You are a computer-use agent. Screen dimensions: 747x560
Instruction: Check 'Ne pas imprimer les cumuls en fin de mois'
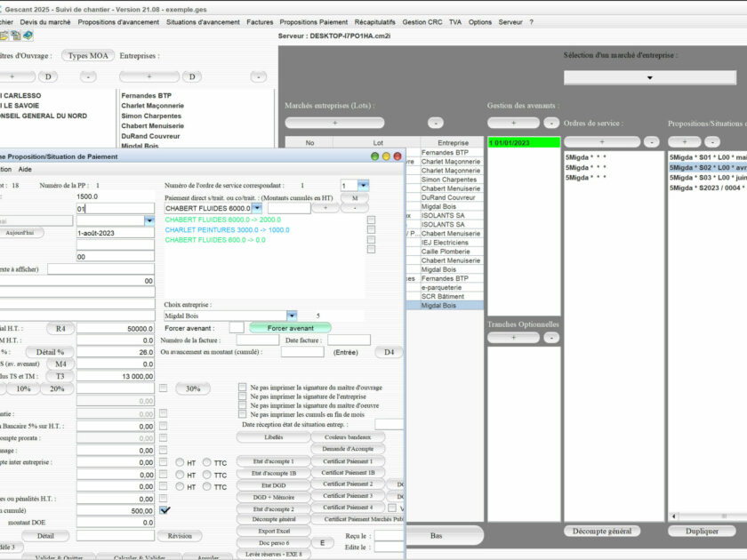click(x=243, y=414)
